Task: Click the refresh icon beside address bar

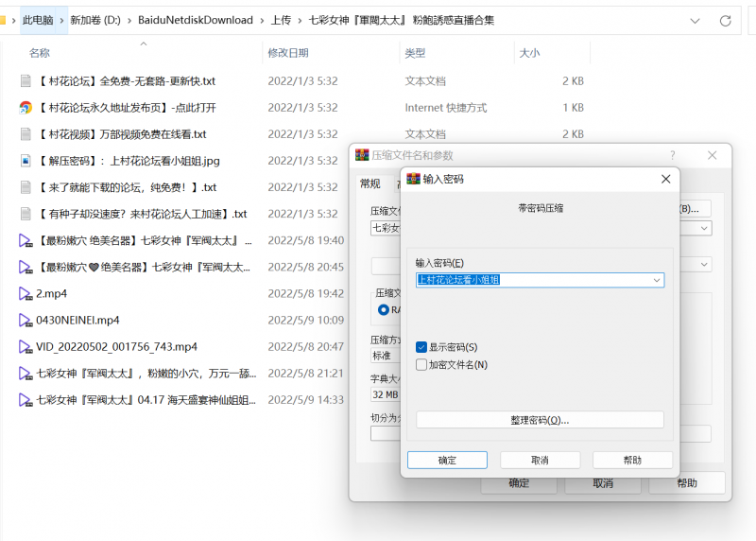Action: pyautogui.click(x=725, y=20)
